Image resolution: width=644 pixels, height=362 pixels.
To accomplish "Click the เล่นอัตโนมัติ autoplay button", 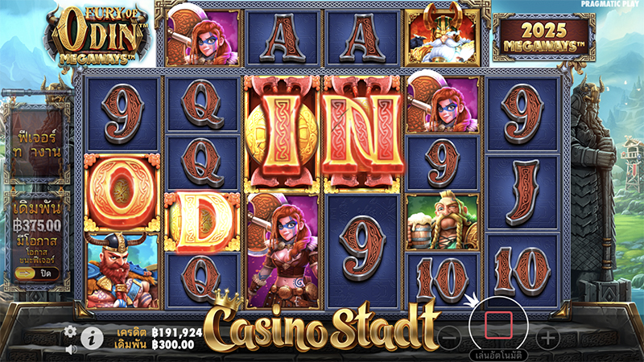I will pyautogui.click(x=498, y=355).
